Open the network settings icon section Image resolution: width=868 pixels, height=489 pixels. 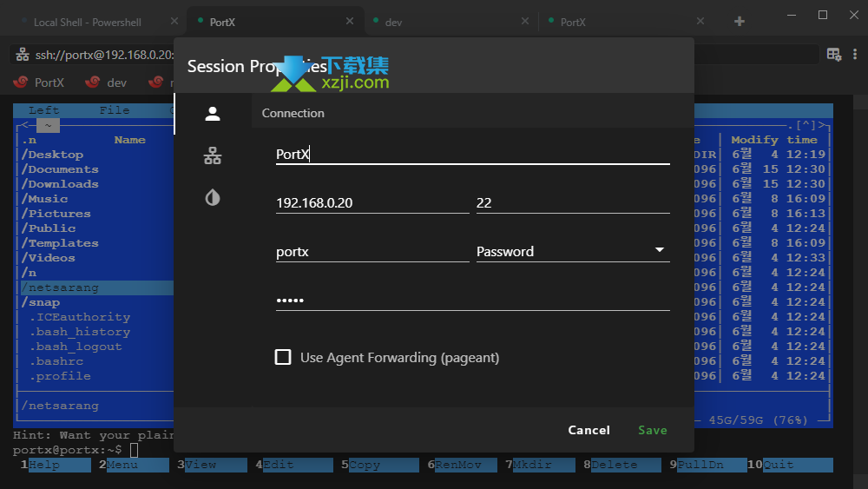coord(213,156)
